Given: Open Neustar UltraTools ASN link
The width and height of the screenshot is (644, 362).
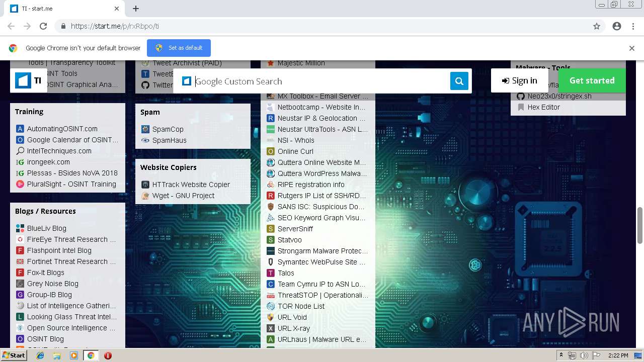Looking at the screenshot, I should pos(323,129).
